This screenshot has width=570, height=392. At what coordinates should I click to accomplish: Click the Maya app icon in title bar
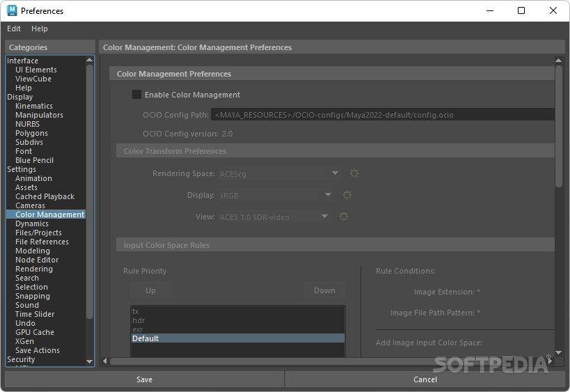[12, 10]
